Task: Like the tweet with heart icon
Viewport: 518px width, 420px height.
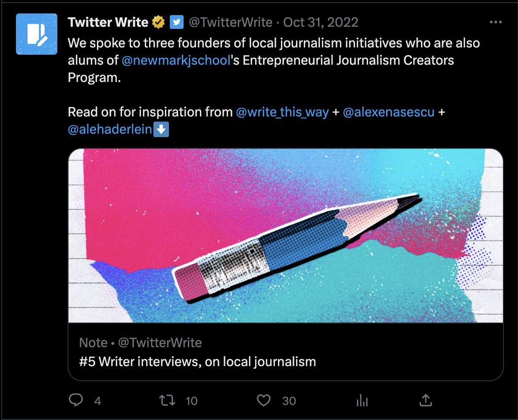Action: pos(263,401)
